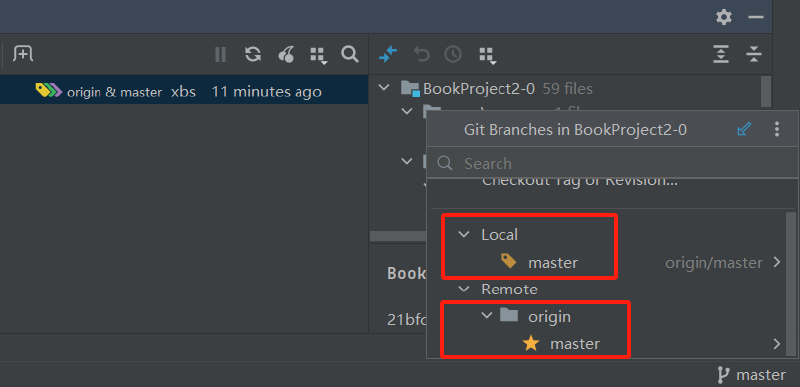Open log view options dropdown
This screenshot has width=800, height=387.
pos(319,55)
